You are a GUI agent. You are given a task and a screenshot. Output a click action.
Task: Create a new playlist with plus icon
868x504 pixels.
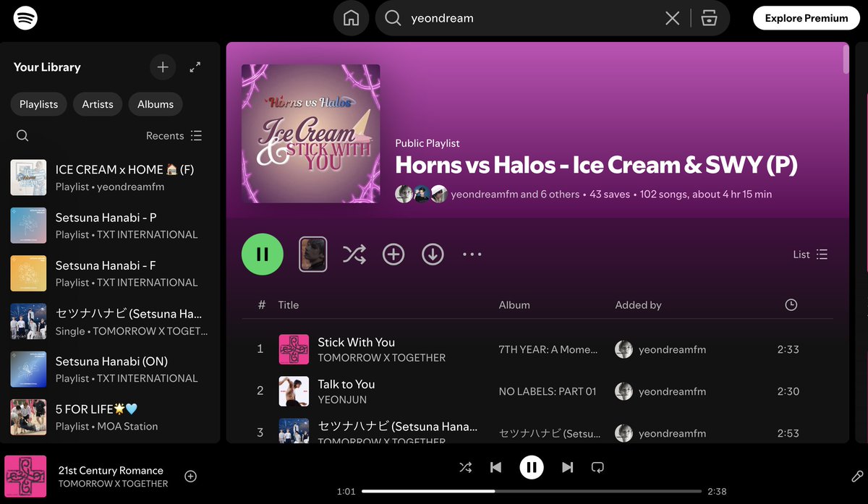pyautogui.click(x=163, y=67)
